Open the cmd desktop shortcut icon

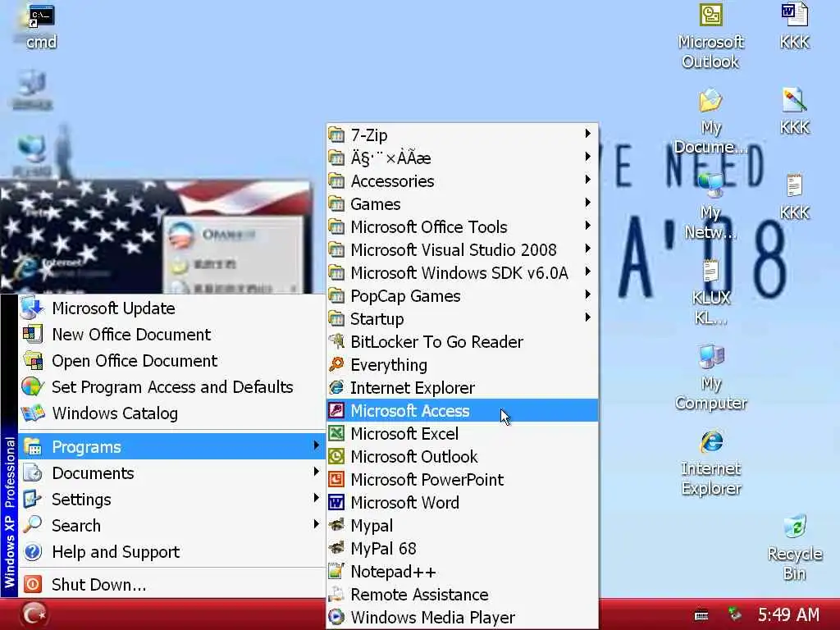point(41,16)
